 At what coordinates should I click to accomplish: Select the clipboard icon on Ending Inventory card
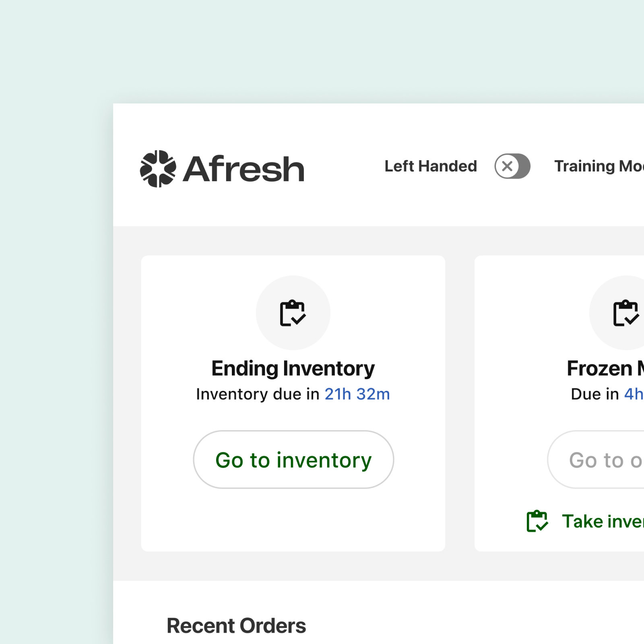coord(293,313)
